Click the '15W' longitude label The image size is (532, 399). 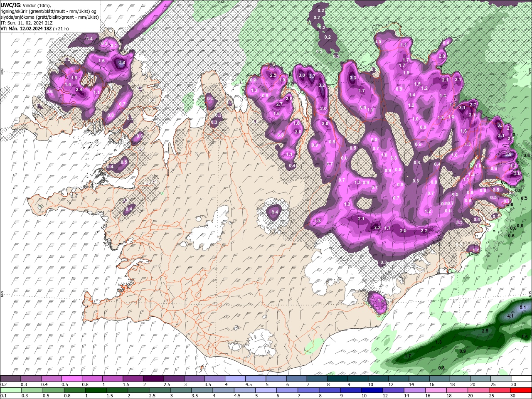click(441, 2)
